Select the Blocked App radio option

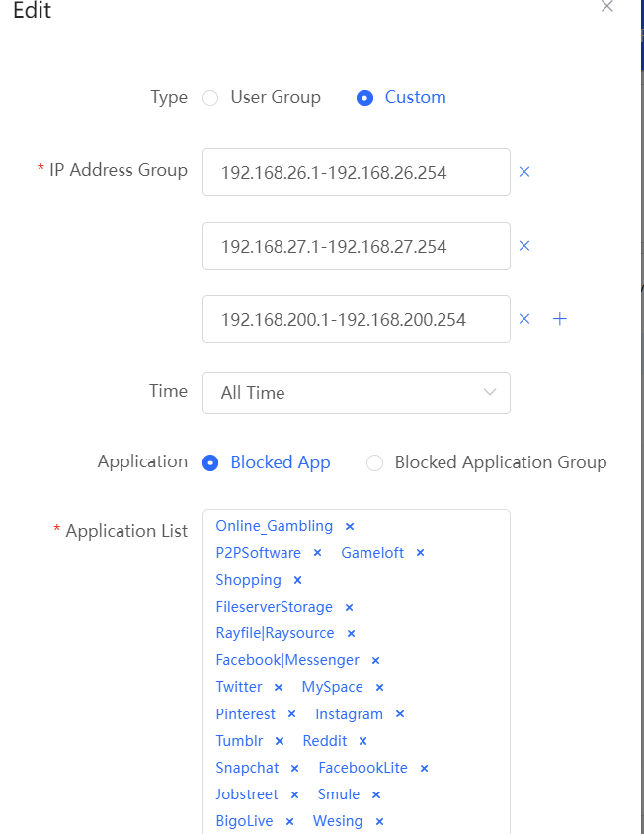click(210, 463)
